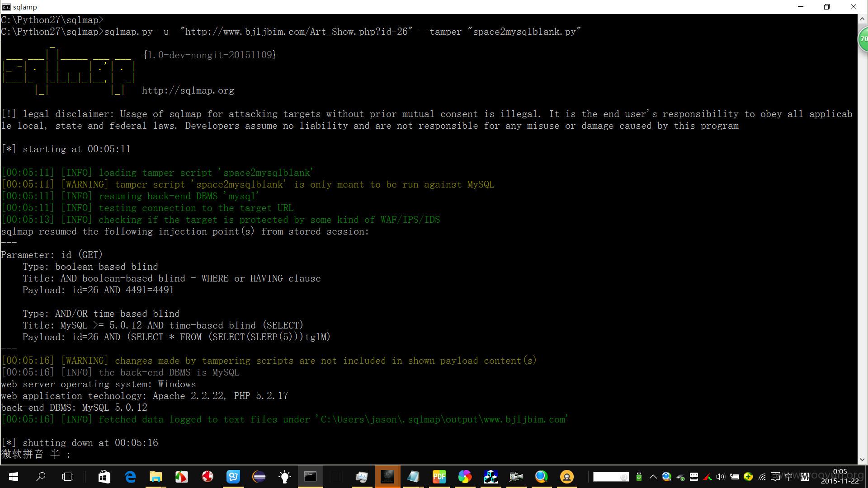Screen dimensions: 868x488
Task: Click the globe search tray icon
Action: [666, 477]
